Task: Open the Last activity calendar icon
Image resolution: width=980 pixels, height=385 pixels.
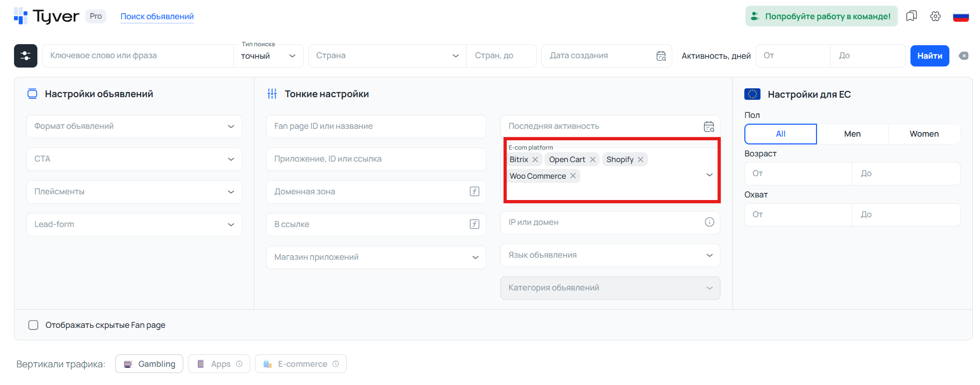Action: pyautogui.click(x=709, y=126)
